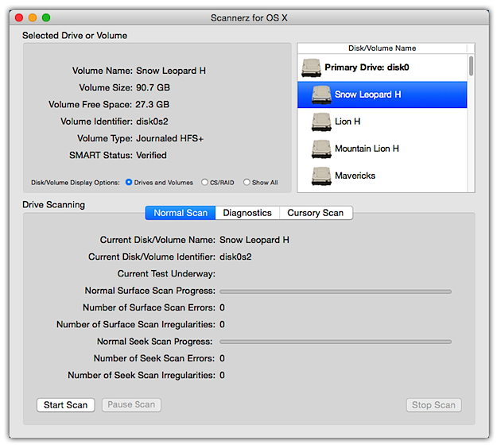Click the Current Disk/Volume Name value text
Viewport: 497px width, 448px height.
tap(254, 240)
